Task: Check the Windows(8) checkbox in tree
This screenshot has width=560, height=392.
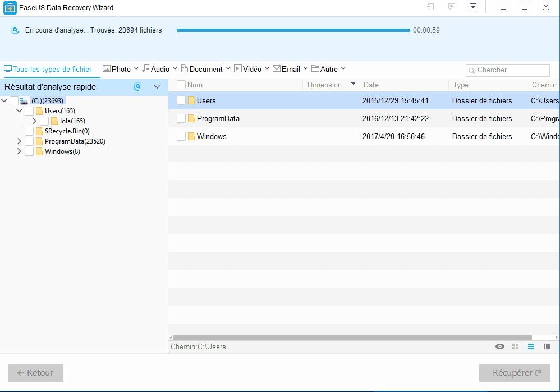Action: (x=29, y=151)
